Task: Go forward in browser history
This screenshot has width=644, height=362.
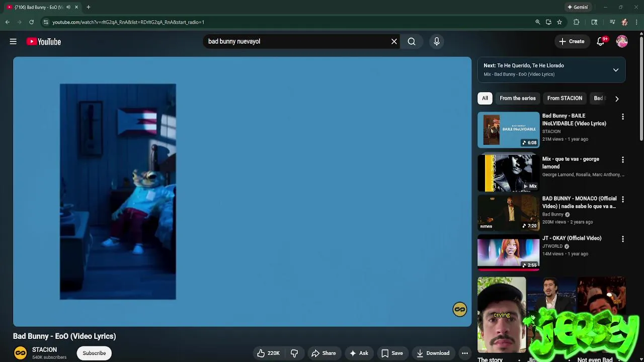Action: [20, 22]
